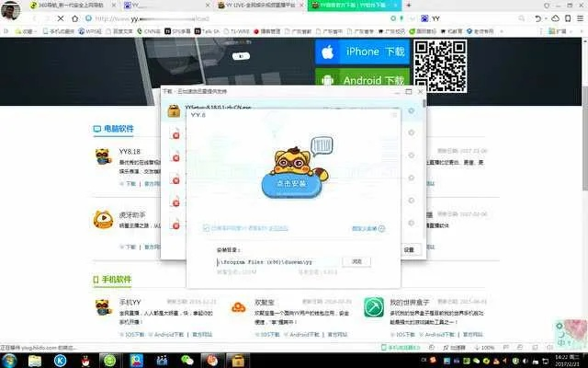Open the WPS bookmark
This screenshot has height=368, width=588.
(x=90, y=31)
